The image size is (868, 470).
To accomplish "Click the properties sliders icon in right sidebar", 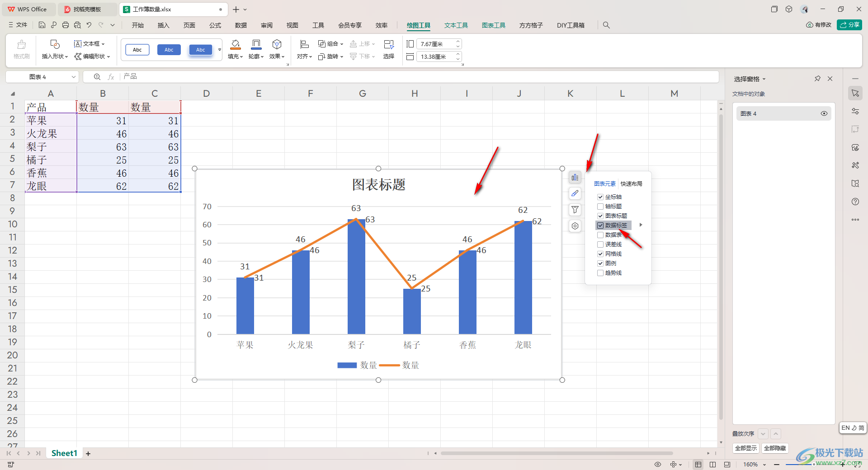I will 855,111.
